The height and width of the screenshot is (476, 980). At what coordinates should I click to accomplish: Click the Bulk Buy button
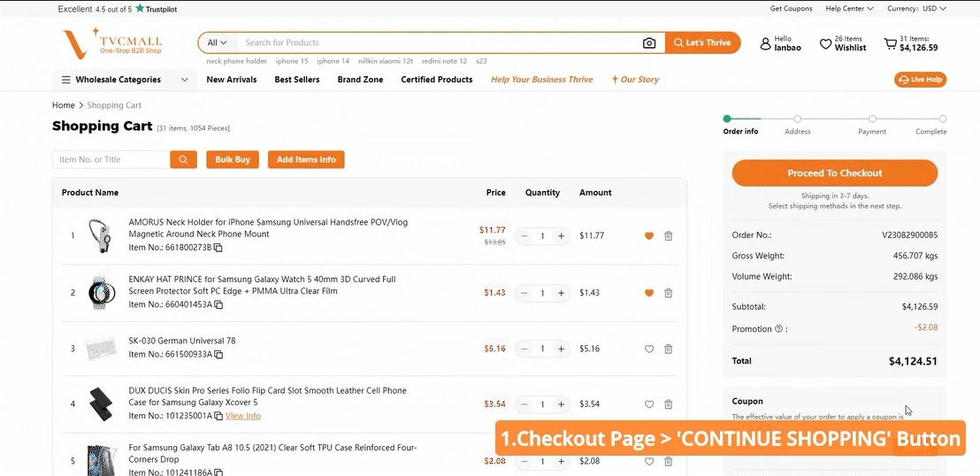(233, 159)
